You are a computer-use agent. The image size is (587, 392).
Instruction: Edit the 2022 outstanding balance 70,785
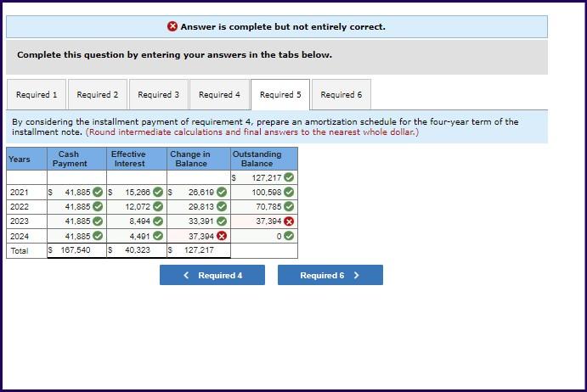point(264,206)
